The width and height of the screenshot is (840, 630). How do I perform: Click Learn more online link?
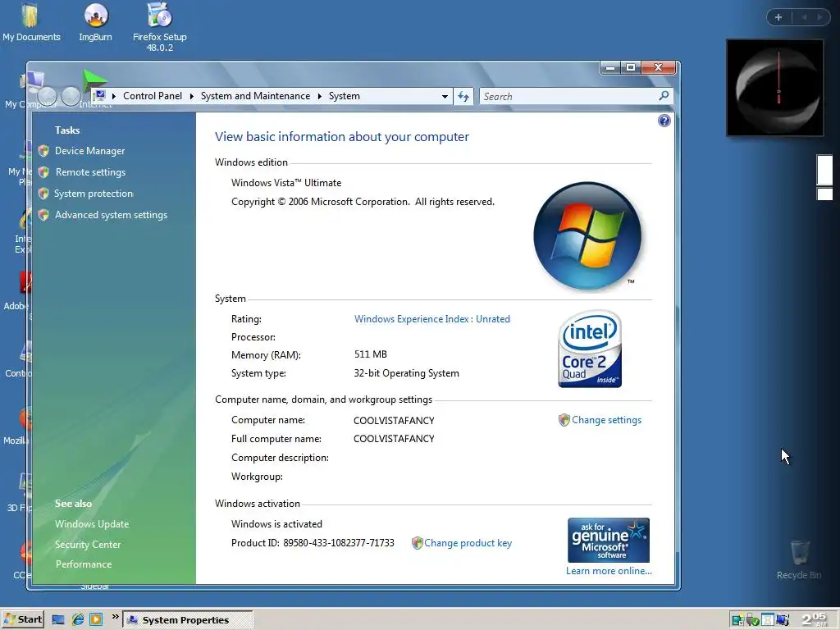pos(609,571)
